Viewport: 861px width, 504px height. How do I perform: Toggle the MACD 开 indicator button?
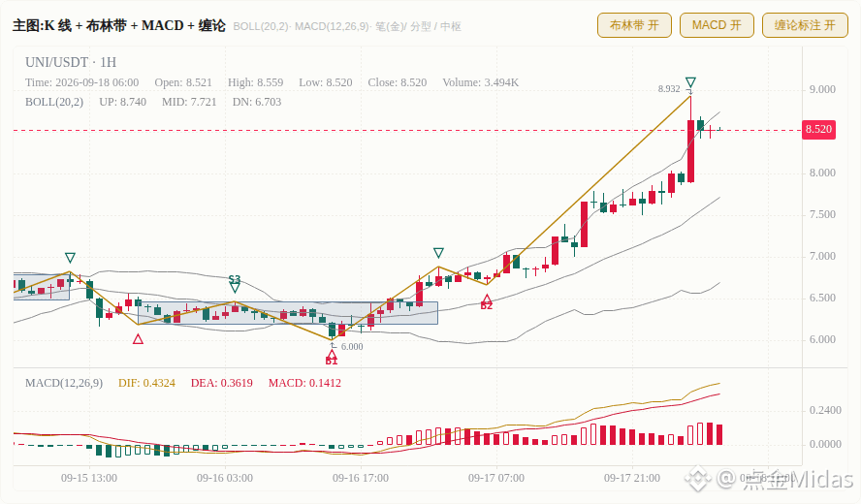(717, 25)
